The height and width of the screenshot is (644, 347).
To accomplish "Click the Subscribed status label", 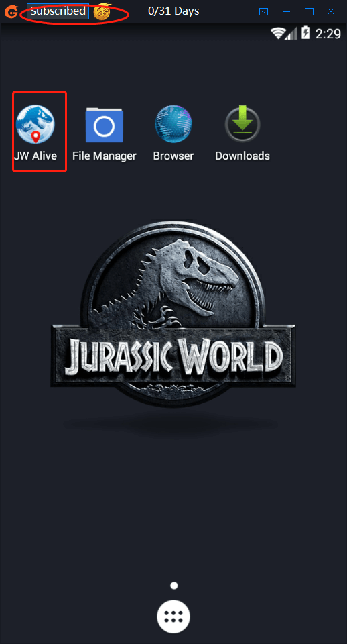I will tap(58, 11).
